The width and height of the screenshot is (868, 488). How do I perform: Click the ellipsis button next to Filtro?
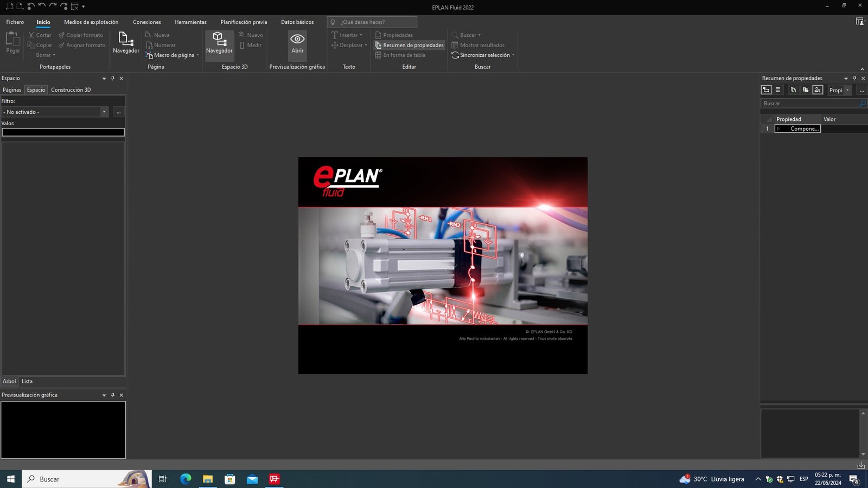click(118, 112)
